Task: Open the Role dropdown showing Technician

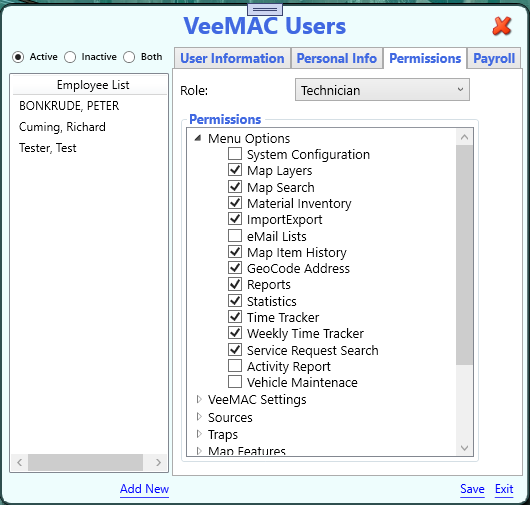Action: (382, 90)
